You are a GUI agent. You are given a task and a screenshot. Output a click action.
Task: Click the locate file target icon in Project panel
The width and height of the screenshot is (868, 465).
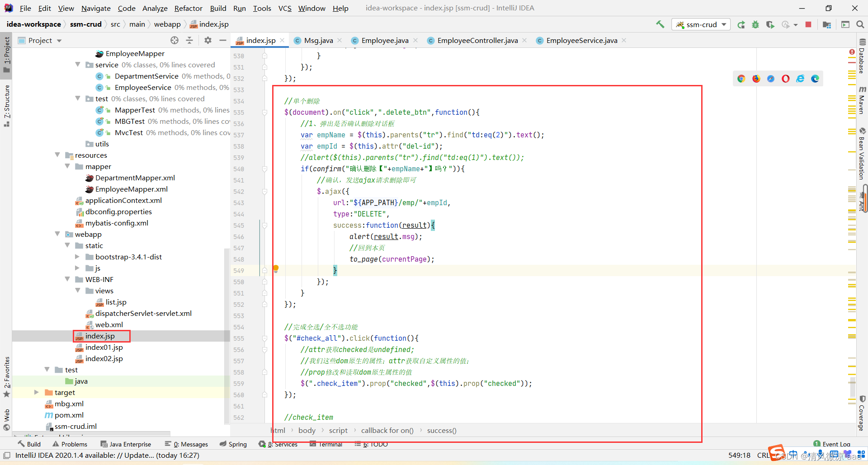tap(175, 40)
